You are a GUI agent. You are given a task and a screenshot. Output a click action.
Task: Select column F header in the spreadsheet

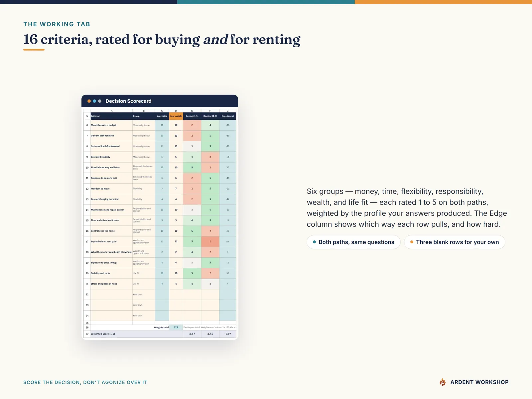click(x=210, y=111)
